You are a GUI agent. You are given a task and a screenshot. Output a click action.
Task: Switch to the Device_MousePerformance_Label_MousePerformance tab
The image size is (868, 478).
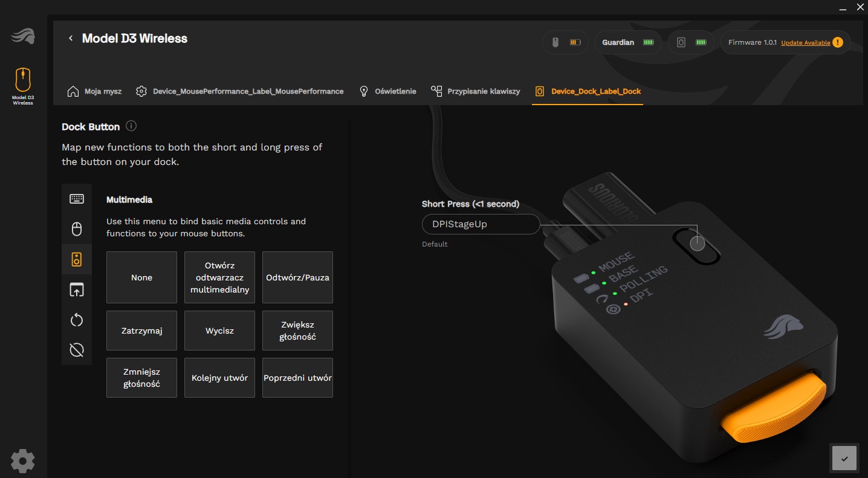coord(240,91)
